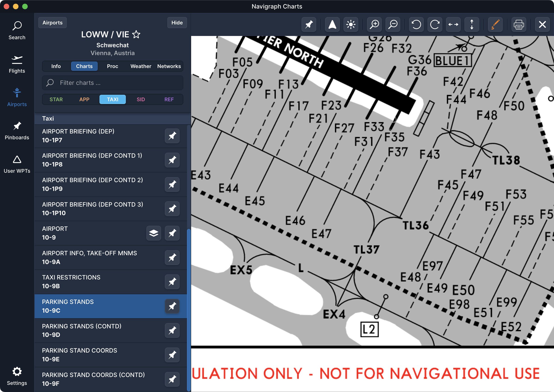Screen dimensions: 554x392
Task: Pin the TAXI RESTRICTIONS 10-9B chart
Action: click(172, 282)
